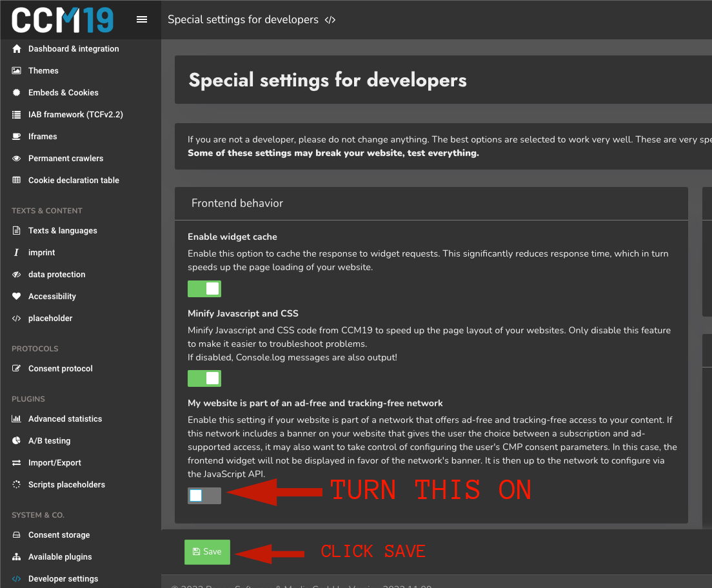Select the placeholder sidebar entry
This screenshot has width=712, height=588.
(50, 318)
